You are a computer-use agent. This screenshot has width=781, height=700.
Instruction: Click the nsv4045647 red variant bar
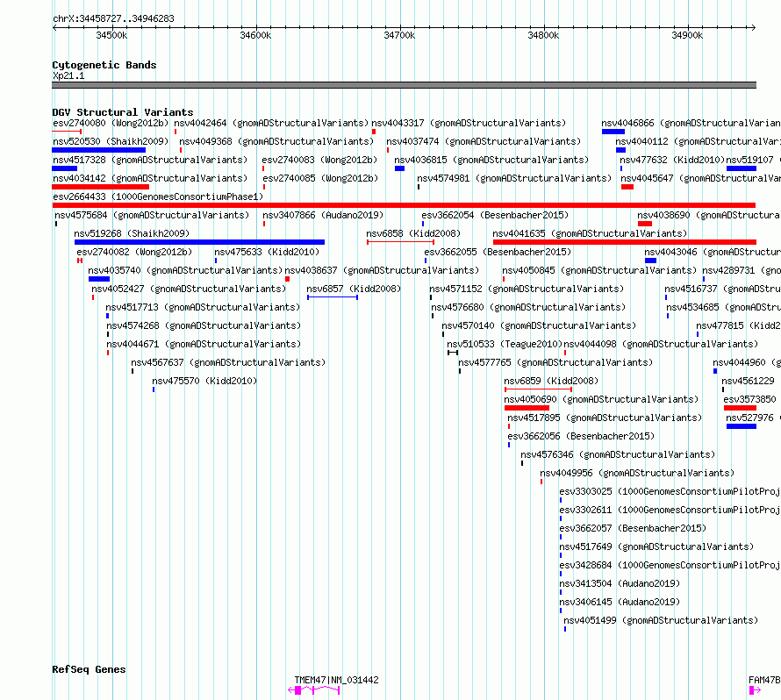(627, 187)
